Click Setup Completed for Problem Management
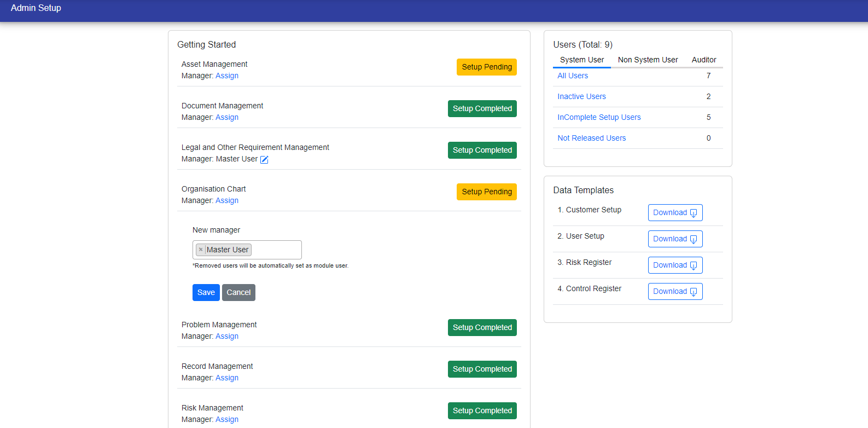 [x=482, y=327]
